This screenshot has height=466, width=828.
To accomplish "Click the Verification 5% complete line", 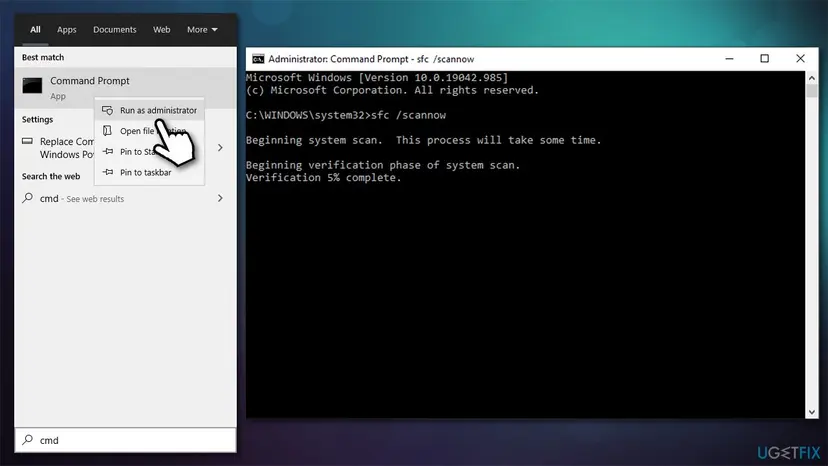I will coord(324,178).
